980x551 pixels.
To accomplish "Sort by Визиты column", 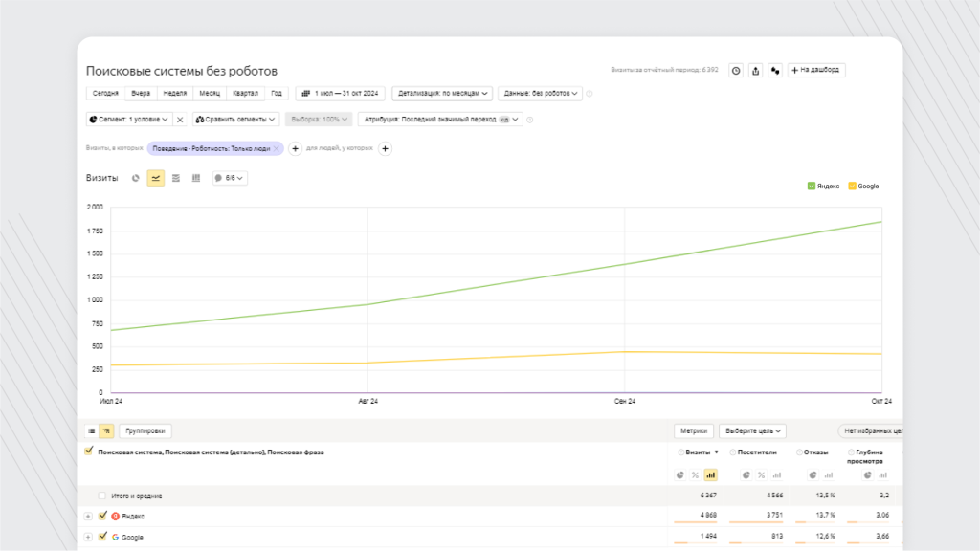I will (x=698, y=452).
